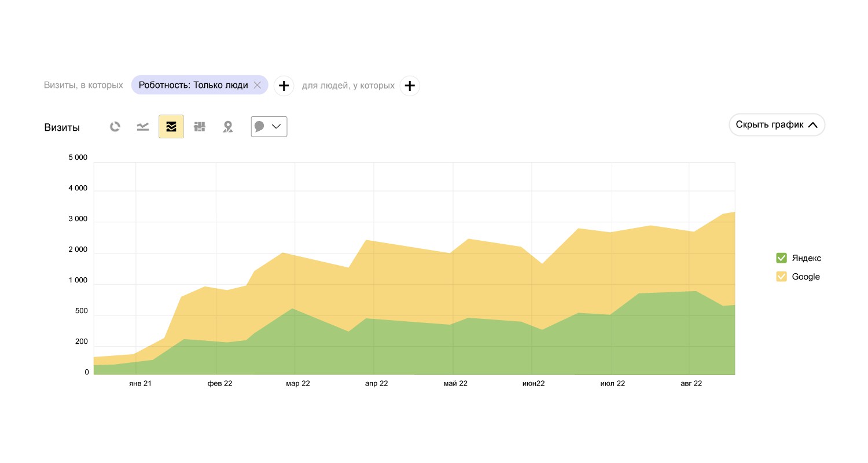
Task: Uncheck the Google series checkbox
Action: tap(781, 277)
